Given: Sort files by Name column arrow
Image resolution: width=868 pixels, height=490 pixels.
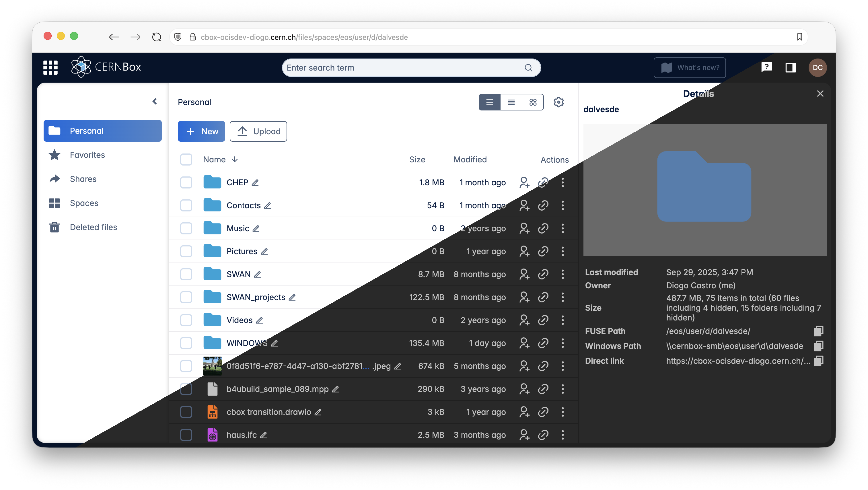Looking at the screenshot, I should pyautogui.click(x=235, y=160).
